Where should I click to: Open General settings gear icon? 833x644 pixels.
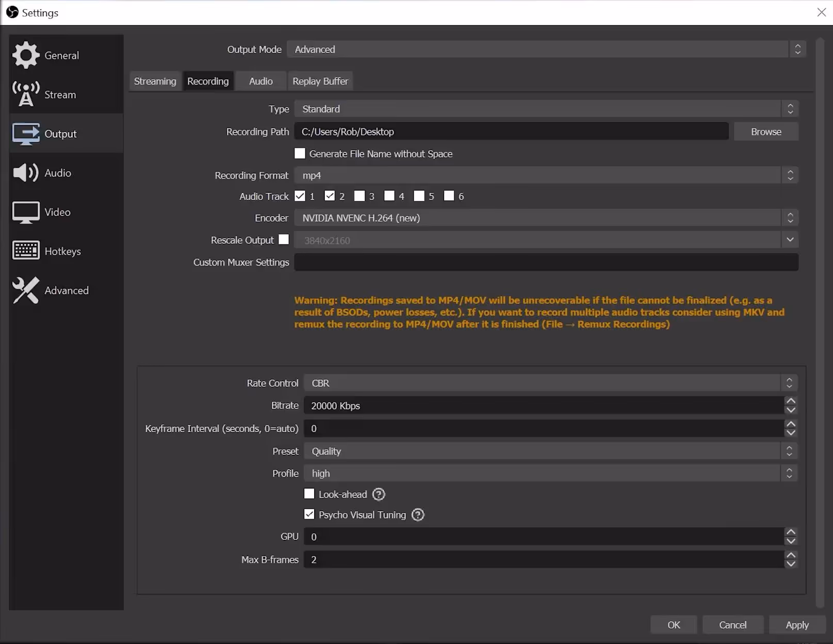tap(26, 55)
